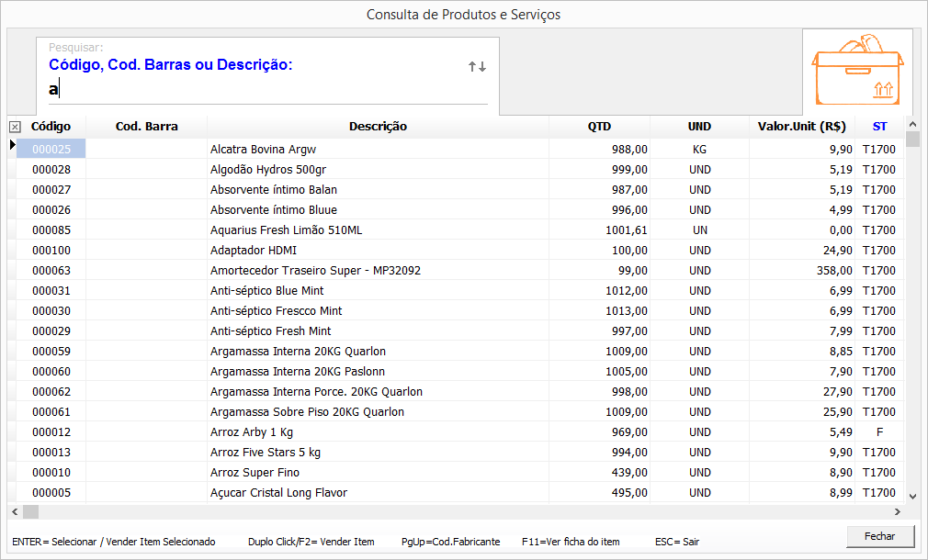Select the Açucar Cristal Long Flavor row
The width and height of the screenshot is (928, 560).
(459, 493)
